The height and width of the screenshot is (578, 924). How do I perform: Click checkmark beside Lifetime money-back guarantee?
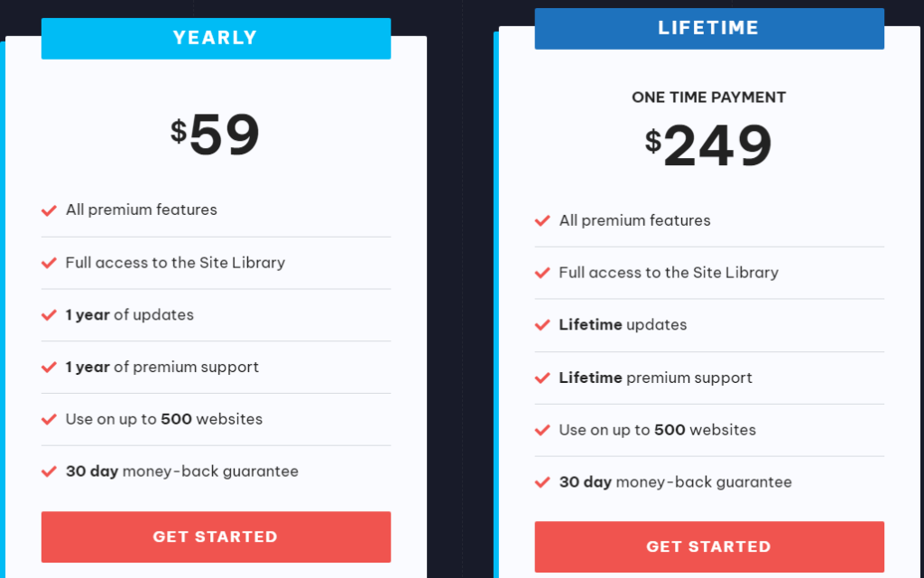(542, 482)
